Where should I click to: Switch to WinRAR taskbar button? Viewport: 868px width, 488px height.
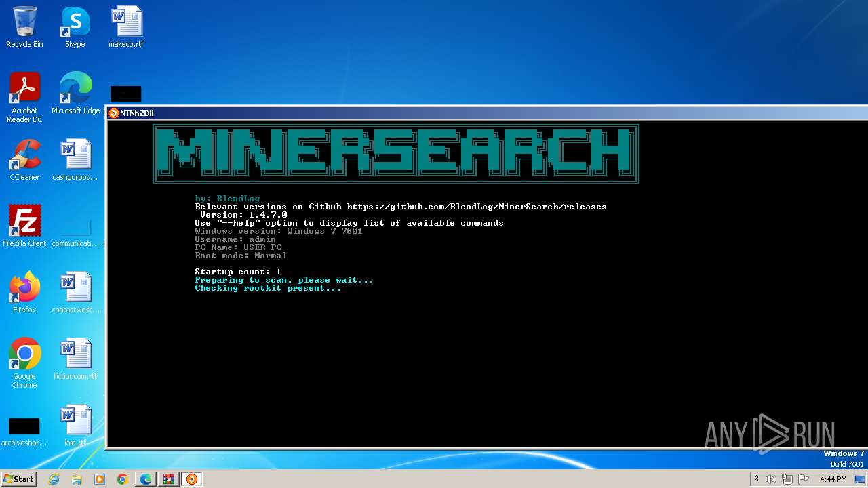pos(169,479)
